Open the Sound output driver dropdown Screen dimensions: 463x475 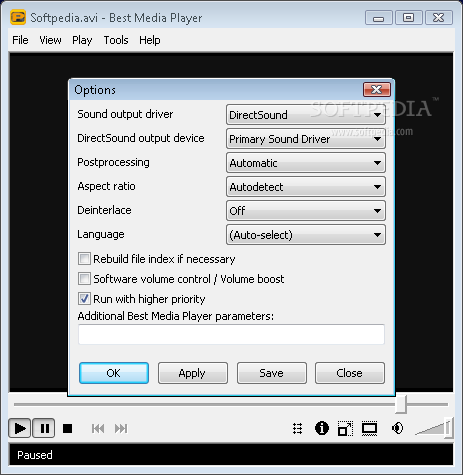[306, 115]
